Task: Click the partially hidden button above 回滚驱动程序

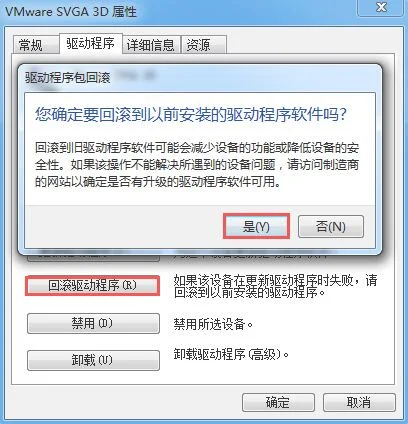Action: pos(93,257)
